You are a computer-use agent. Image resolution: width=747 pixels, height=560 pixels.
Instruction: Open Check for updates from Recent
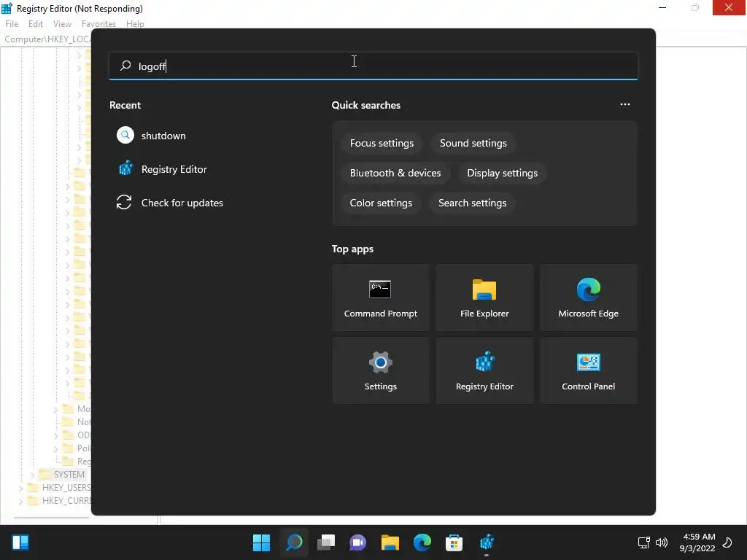pyautogui.click(x=182, y=203)
